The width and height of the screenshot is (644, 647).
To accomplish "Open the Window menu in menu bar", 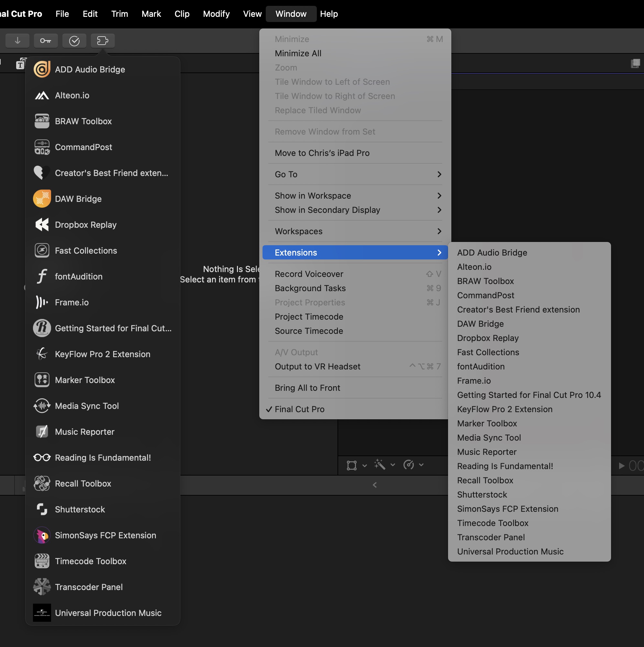I will 291,13.
